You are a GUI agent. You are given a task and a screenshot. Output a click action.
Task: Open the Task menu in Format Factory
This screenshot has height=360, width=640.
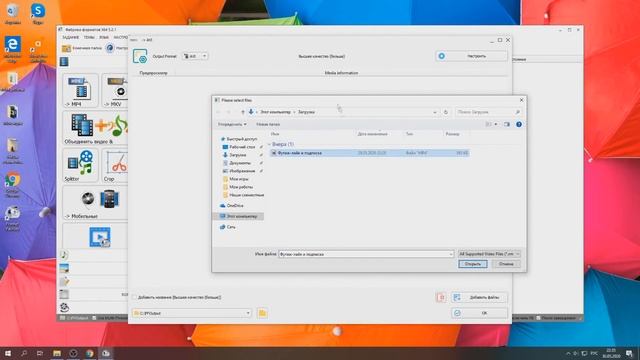point(71,38)
